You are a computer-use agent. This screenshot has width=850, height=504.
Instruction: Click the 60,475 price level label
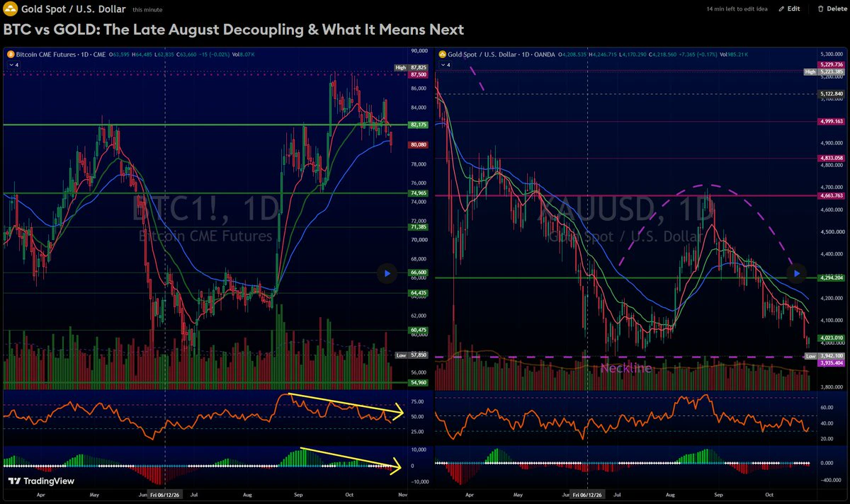418,330
